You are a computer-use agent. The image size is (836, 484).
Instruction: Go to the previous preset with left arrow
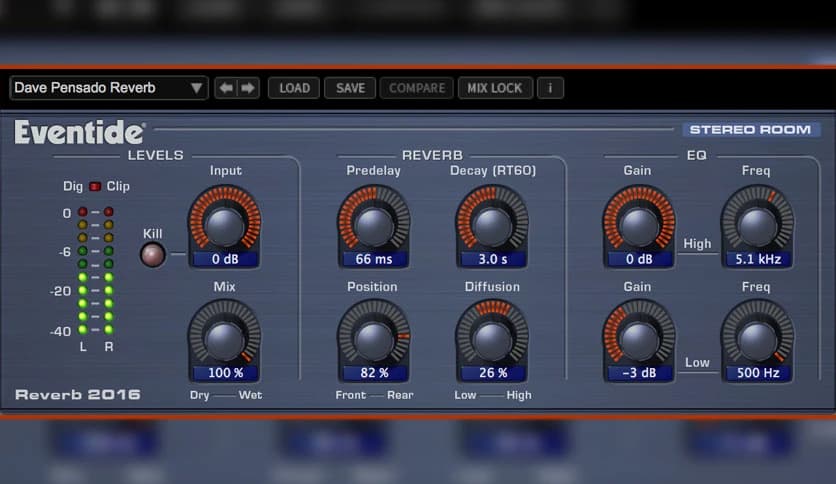pyautogui.click(x=226, y=88)
